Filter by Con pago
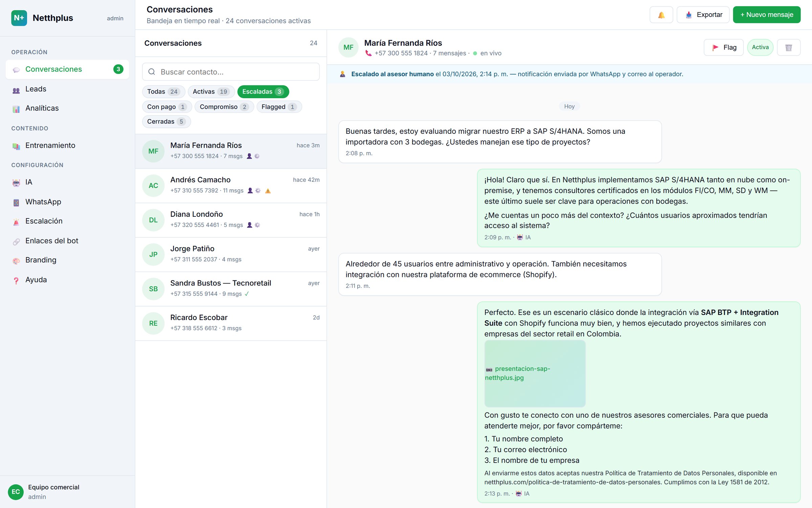This screenshot has height=508, width=812. point(167,107)
